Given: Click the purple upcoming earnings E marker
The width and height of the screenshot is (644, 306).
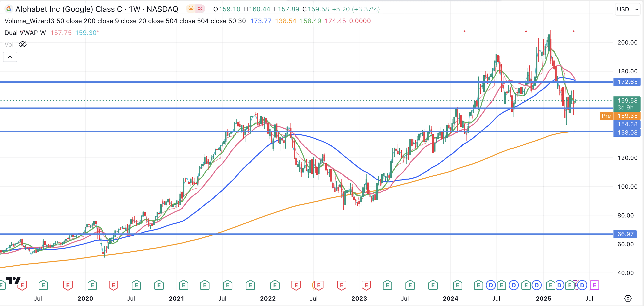Looking at the screenshot, I should click(594, 285).
